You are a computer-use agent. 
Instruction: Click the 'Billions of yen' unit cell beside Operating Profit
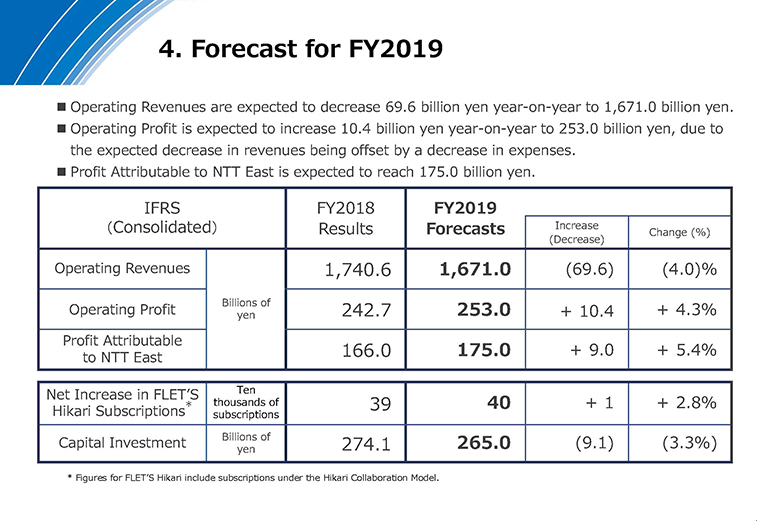click(x=246, y=308)
